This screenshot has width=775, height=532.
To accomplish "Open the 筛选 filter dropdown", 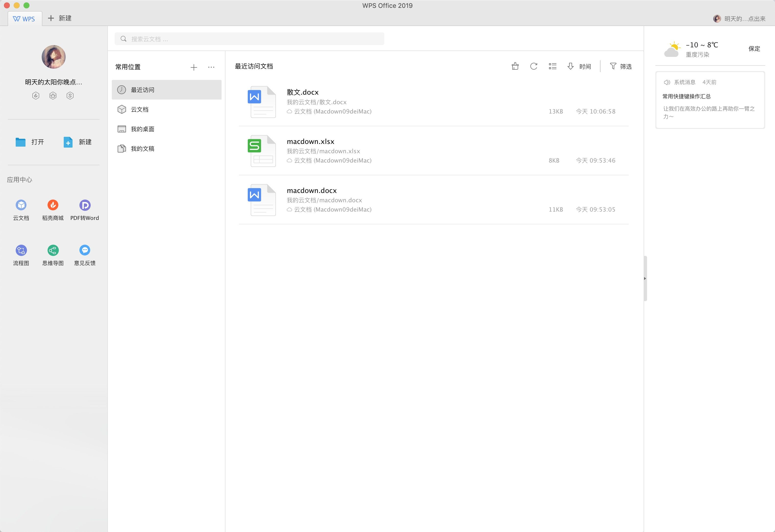I will coord(621,66).
